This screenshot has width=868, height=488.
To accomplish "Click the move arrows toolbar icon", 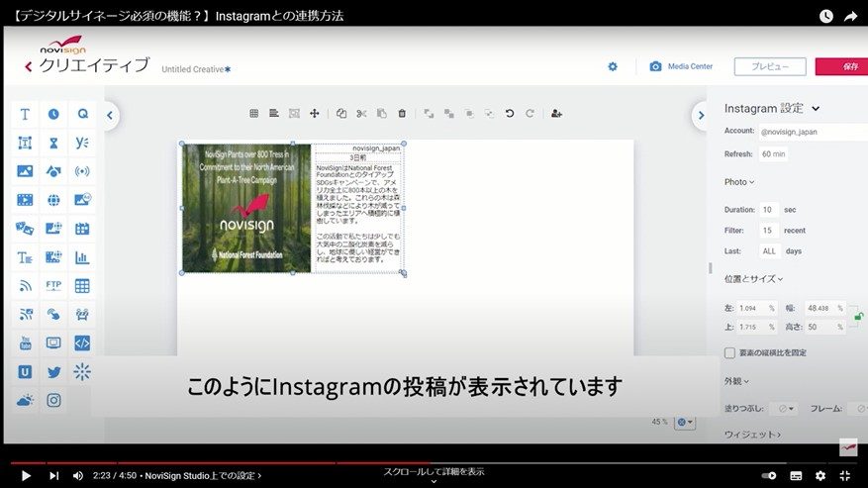I will click(x=315, y=113).
